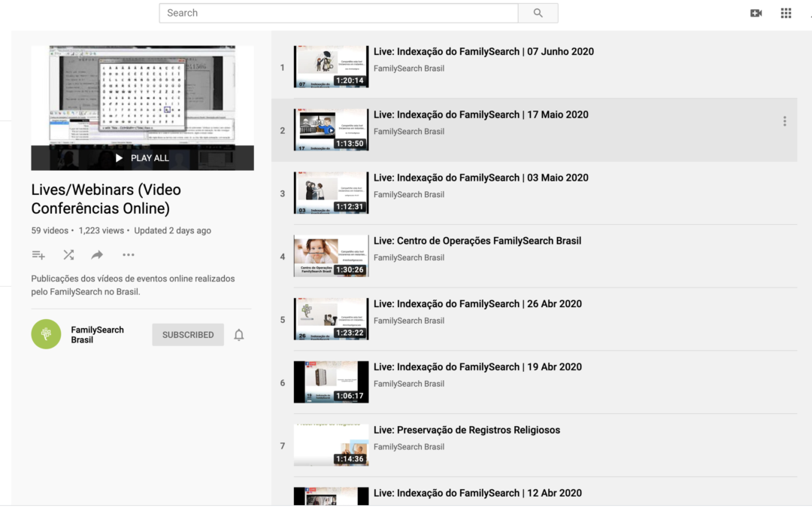Open the YouTube apps grid icon
812x508 pixels.
point(786,13)
